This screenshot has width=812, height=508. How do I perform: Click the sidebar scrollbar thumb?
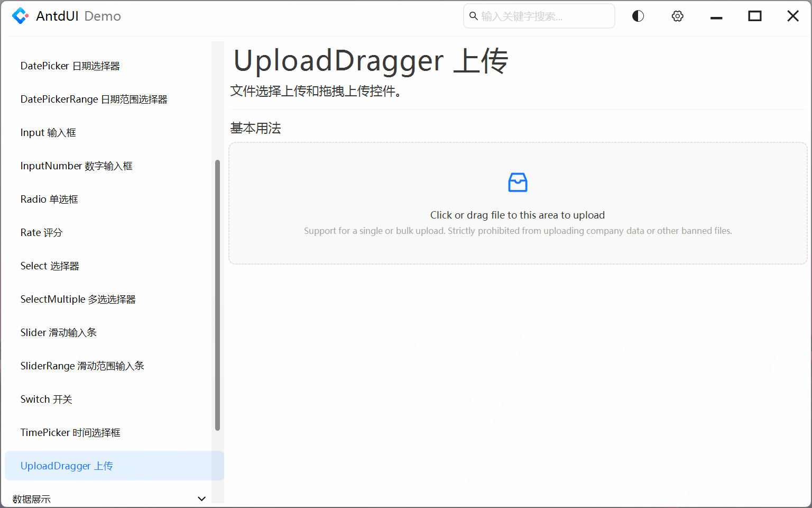pos(217,294)
